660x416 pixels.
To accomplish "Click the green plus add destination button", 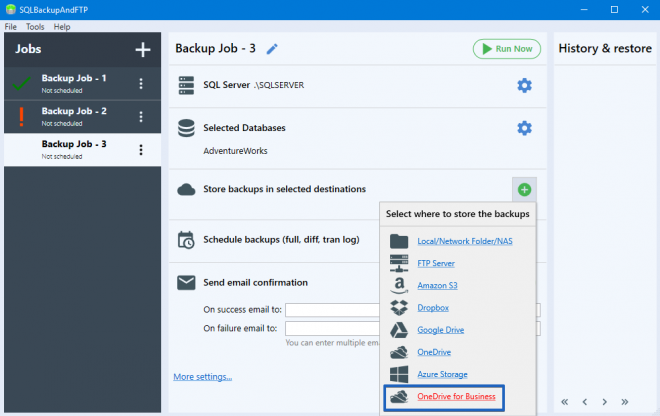I will (524, 189).
